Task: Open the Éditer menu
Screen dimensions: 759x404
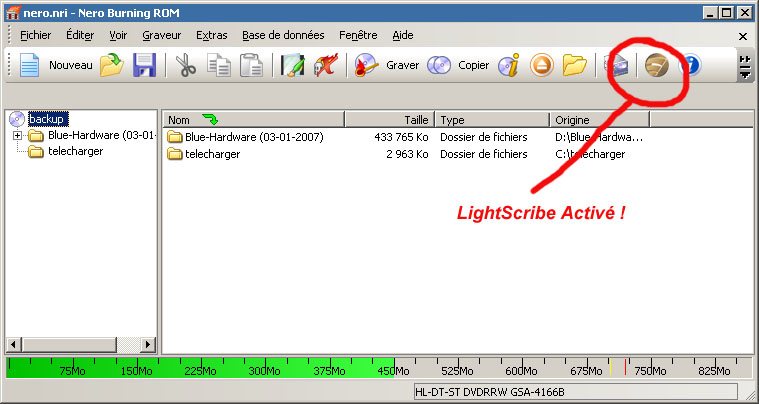Action: (80, 35)
